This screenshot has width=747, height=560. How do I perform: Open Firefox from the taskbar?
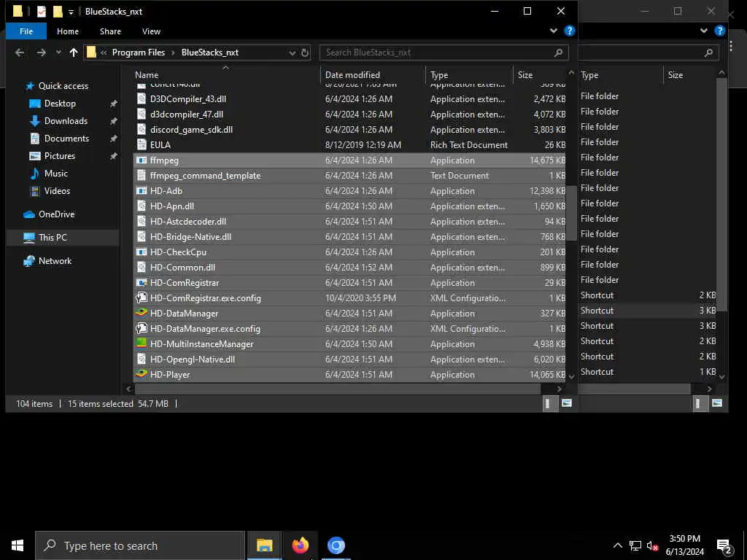[x=300, y=545]
